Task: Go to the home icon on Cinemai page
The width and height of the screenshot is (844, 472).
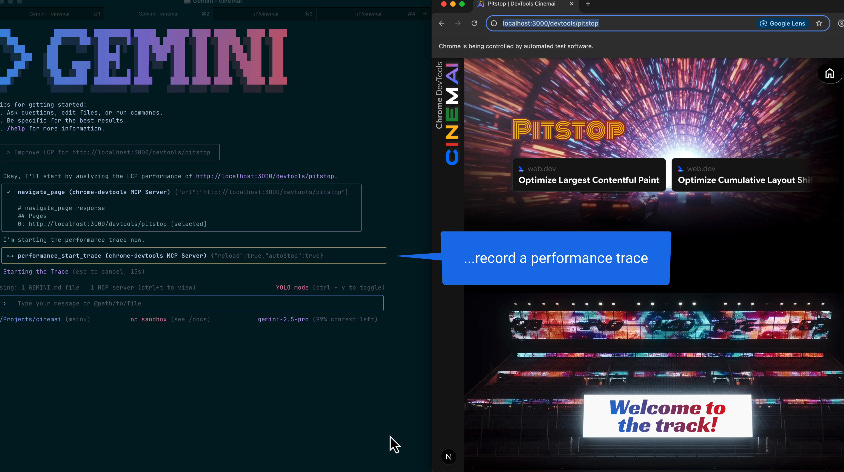Action: (829, 74)
